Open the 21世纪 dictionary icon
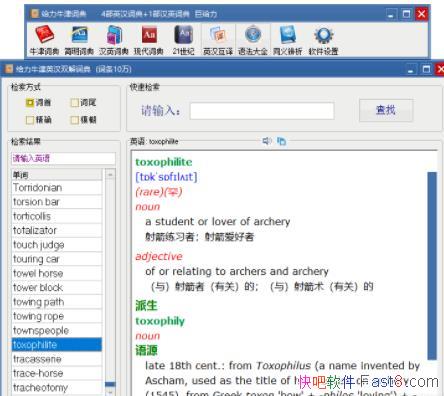The image size is (444, 396). point(184,40)
